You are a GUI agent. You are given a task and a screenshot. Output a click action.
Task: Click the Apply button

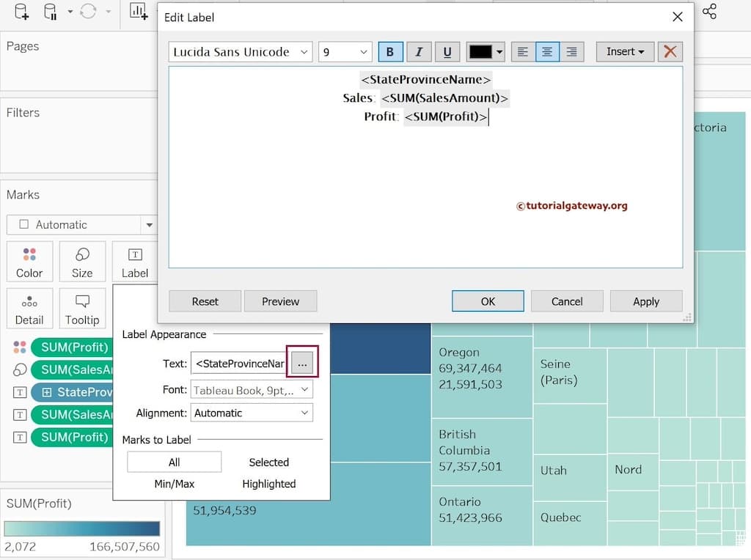646,301
